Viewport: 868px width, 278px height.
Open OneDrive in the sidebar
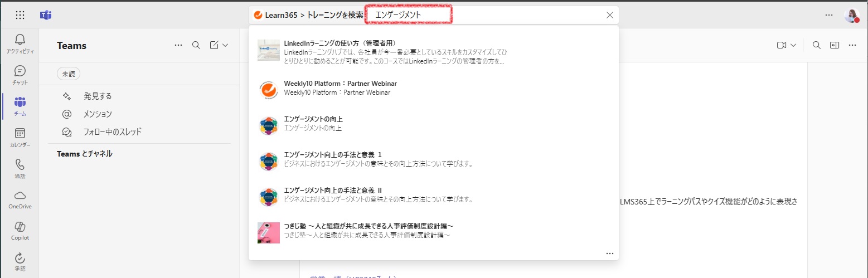click(x=20, y=199)
